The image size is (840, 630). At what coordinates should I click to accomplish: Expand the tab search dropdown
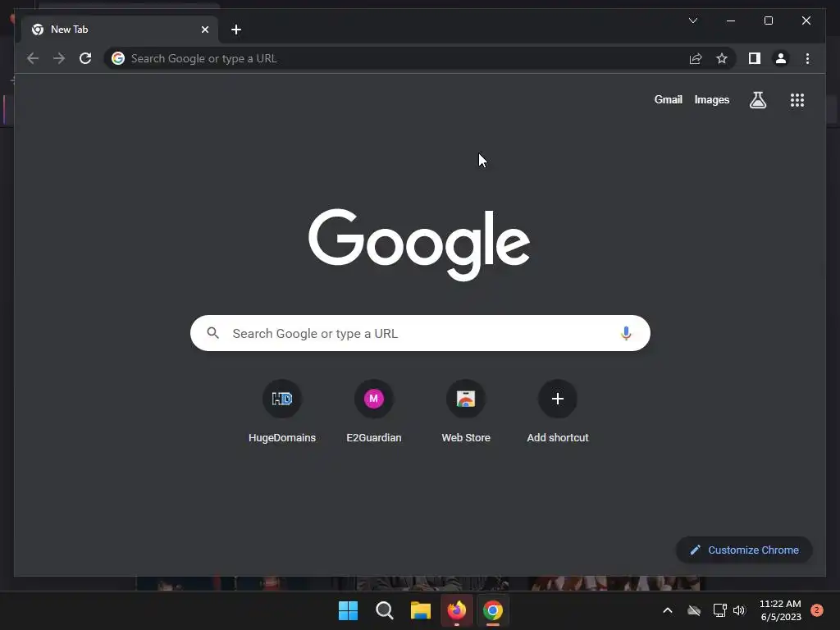point(692,21)
